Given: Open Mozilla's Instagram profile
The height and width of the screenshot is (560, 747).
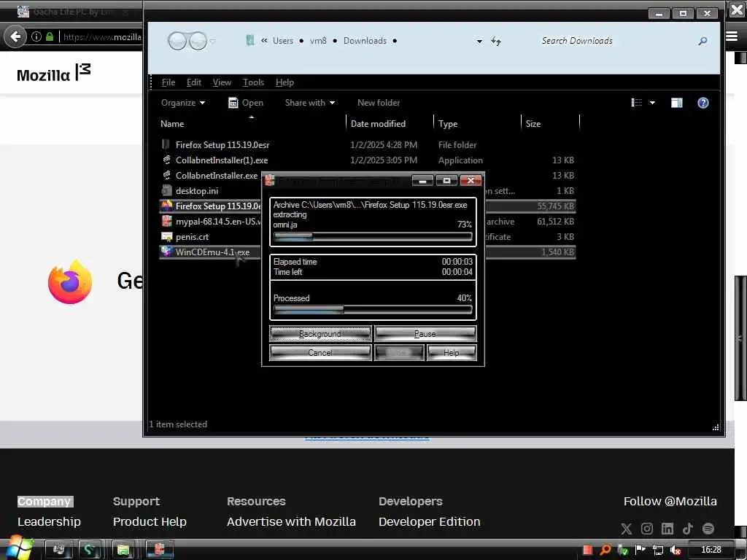Looking at the screenshot, I should [646, 529].
